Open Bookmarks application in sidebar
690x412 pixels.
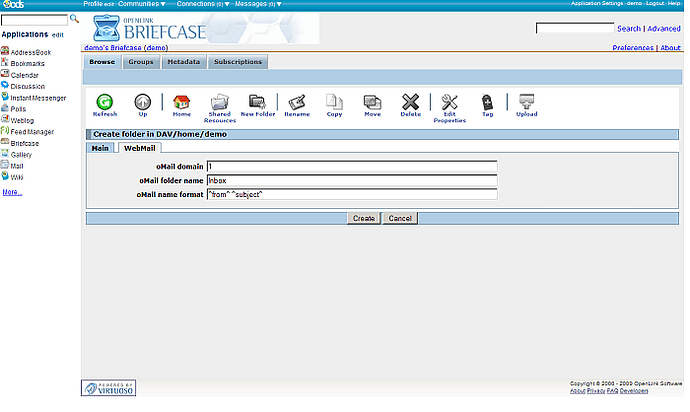click(x=27, y=63)
